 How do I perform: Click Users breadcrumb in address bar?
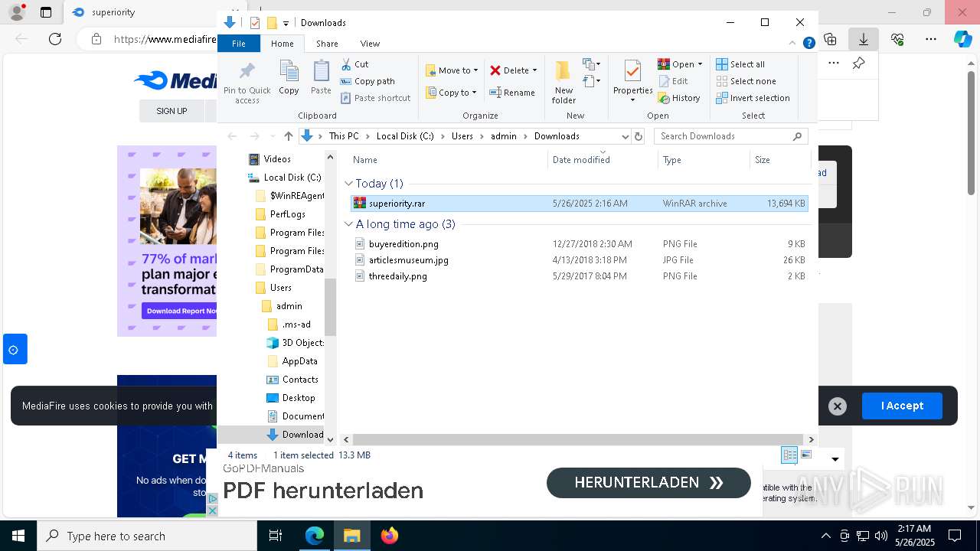(462, 136)
